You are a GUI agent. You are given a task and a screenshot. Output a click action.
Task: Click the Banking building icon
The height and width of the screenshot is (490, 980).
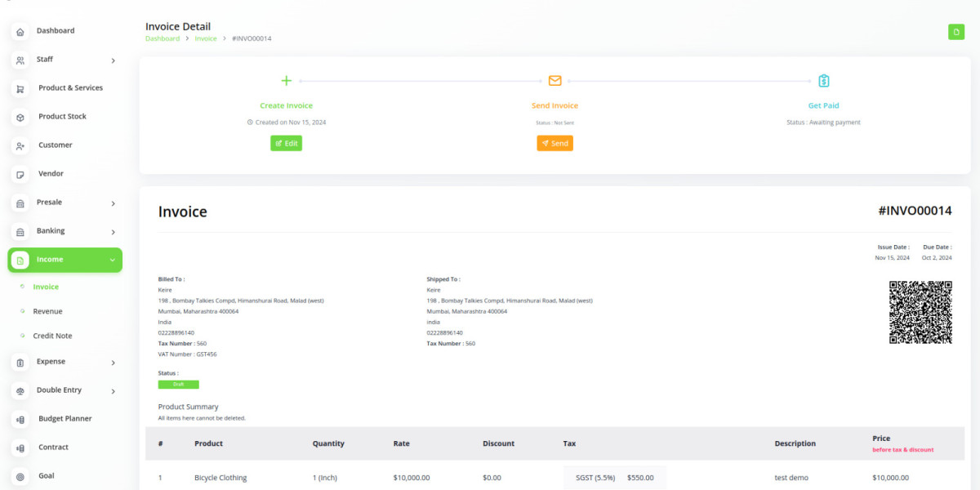20,232
